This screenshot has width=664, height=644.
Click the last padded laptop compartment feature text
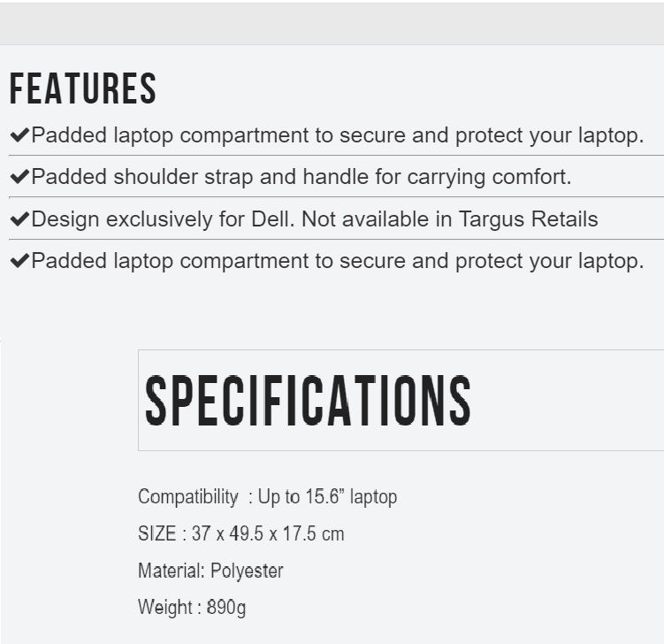tap(338, 261)
